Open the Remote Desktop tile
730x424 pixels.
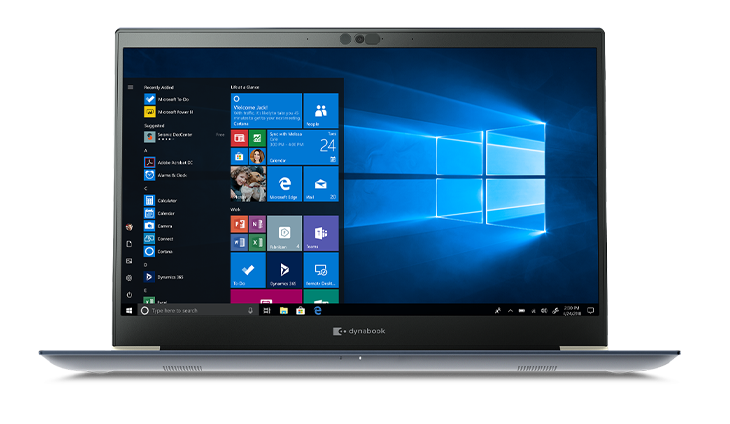[x=321, y=270]
